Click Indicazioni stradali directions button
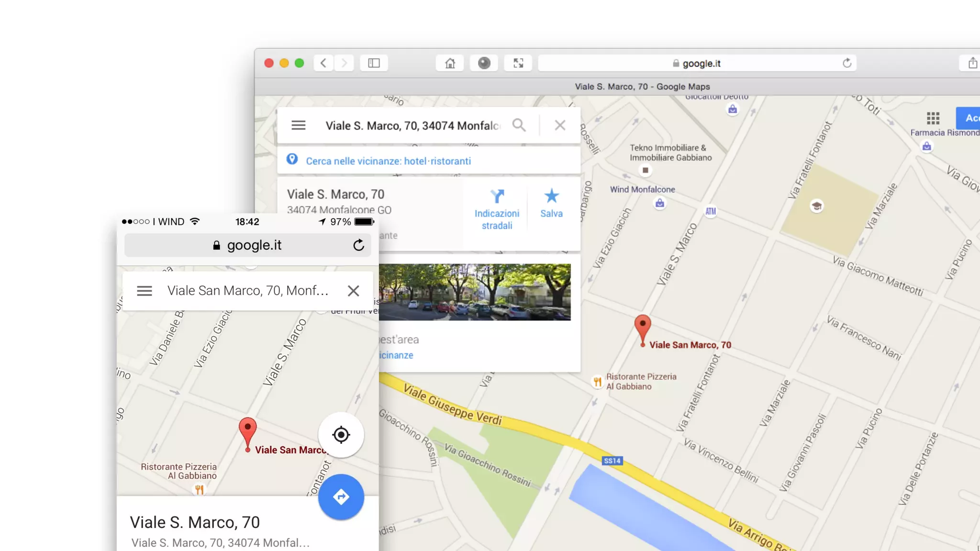Viewport: 980px width, 551px height. tap(497, 210)
